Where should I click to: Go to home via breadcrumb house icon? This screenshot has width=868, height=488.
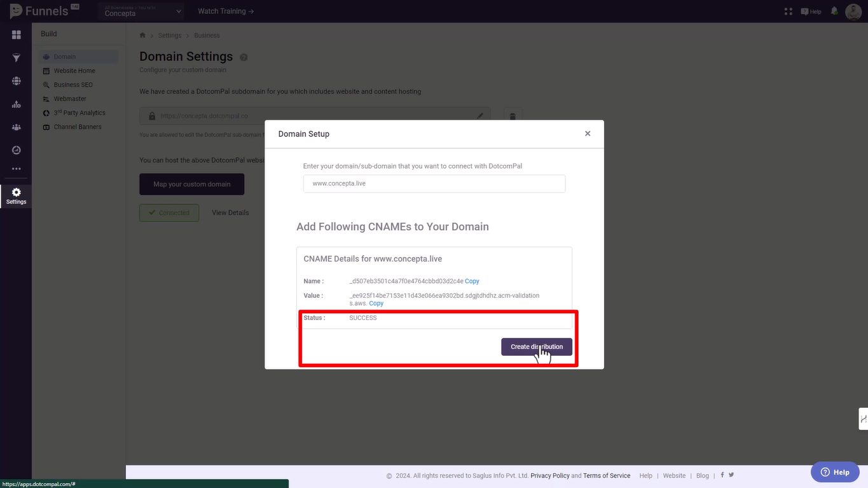coord(142,35)
